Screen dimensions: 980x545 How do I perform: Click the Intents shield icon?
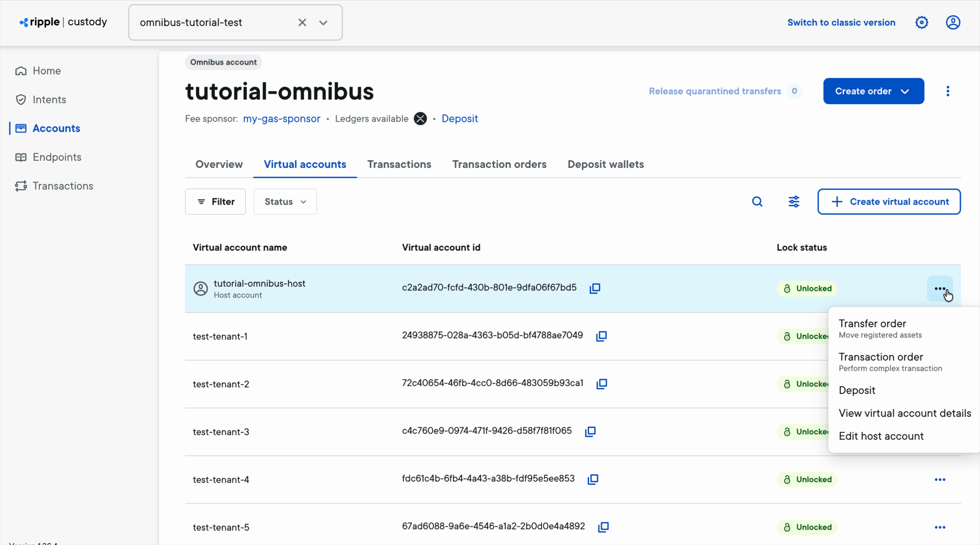pos(21,99)
